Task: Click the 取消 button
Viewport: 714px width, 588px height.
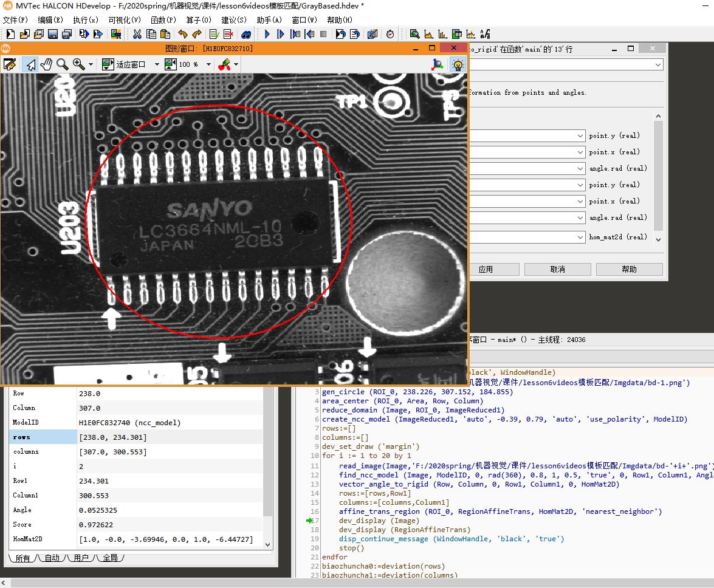Action: click(x=557, y=270)
